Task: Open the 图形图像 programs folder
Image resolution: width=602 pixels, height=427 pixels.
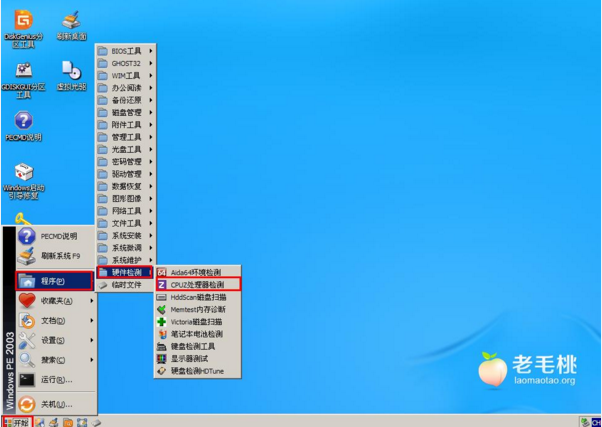Action: (x=125, y=198)
